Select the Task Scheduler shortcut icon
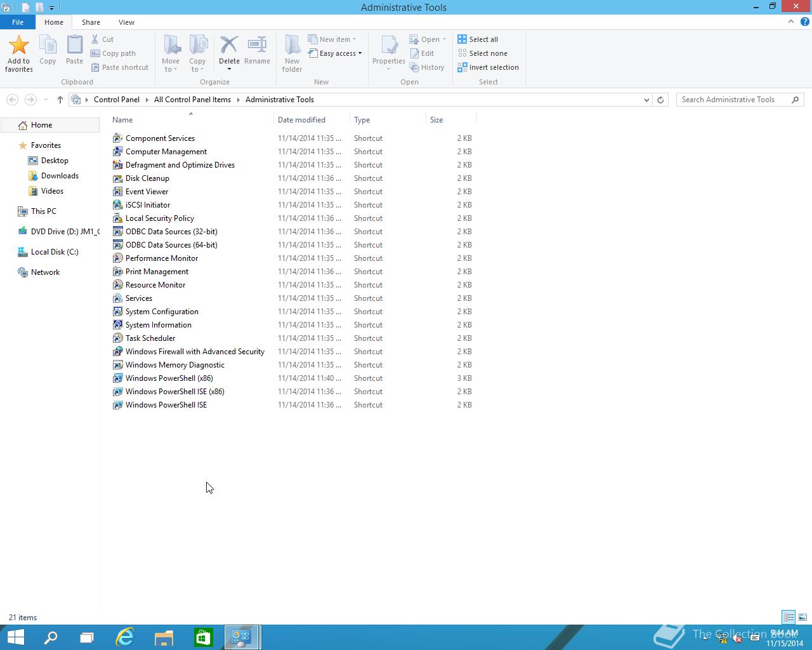The image size is (812, 650). [x=117, y=338]
